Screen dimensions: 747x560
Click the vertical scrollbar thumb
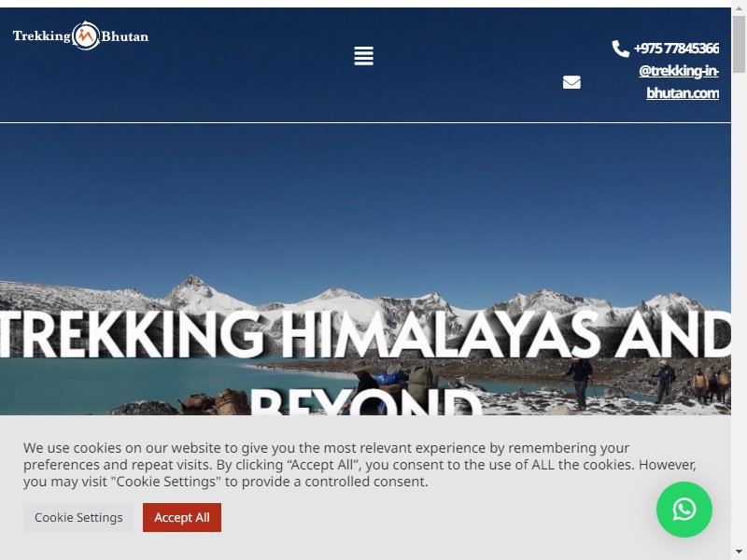(x=739, y=44)
